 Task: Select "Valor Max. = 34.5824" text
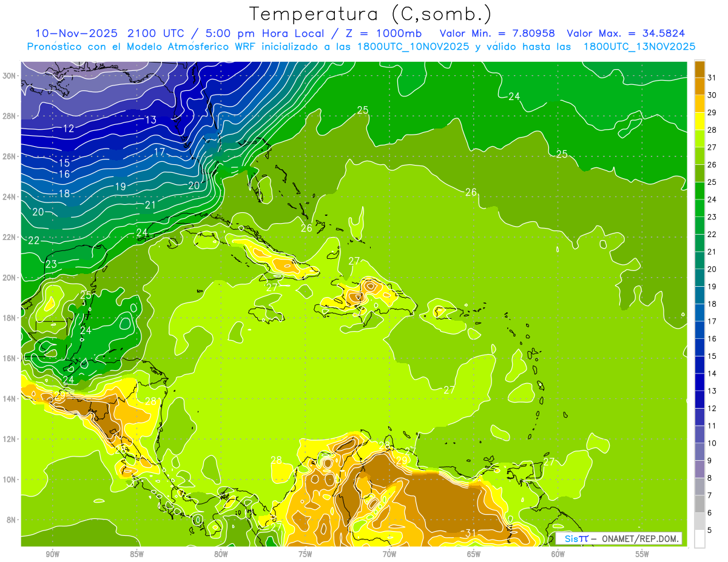click(626, 33)
